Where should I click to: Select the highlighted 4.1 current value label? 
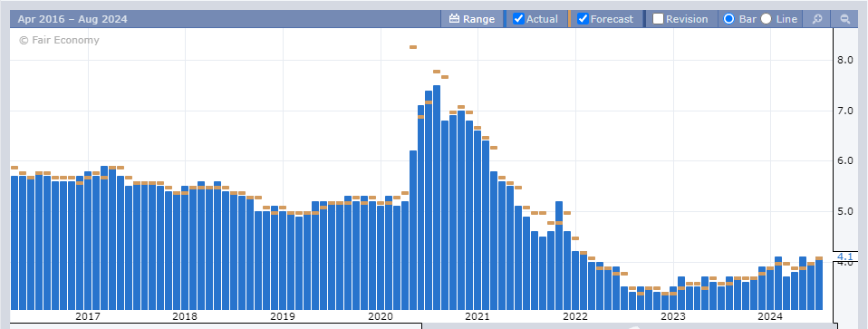844,256
